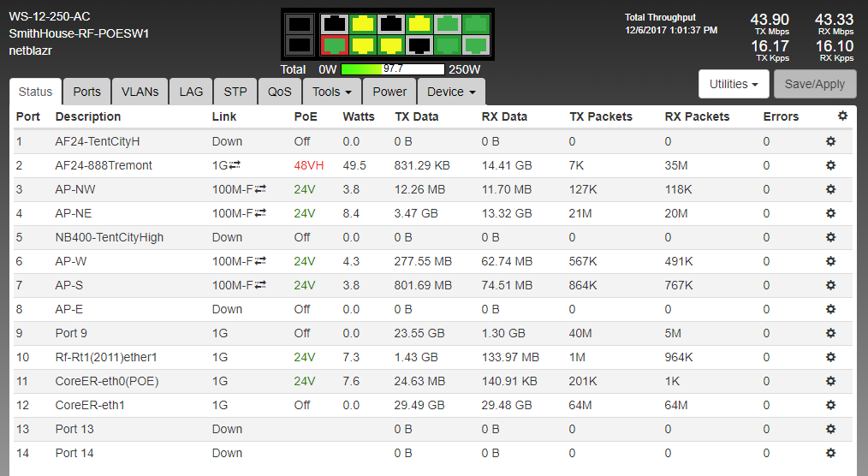The image size is (868, 476).
Task: Click the port 1 jack in the switch diagram
Action: [x=334, y=24]
